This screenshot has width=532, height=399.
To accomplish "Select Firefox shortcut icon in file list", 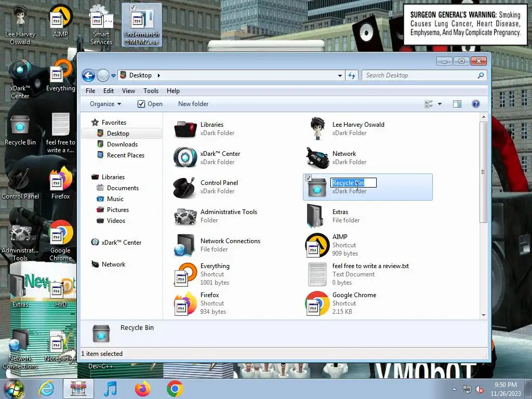I will pos(185,303).
